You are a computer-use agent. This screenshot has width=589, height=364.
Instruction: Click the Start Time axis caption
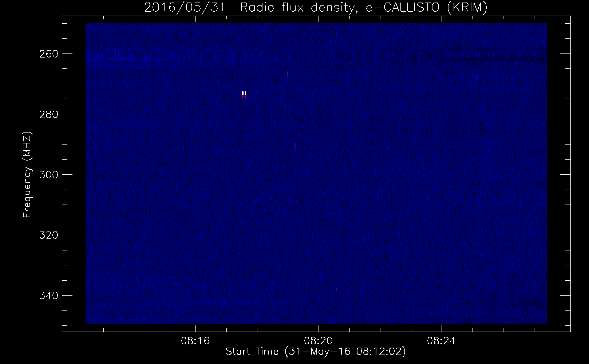316,352
